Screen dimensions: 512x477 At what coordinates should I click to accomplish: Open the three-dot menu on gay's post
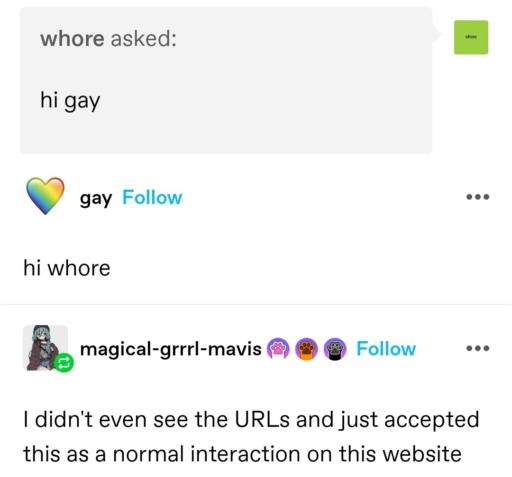click(478, 197)
